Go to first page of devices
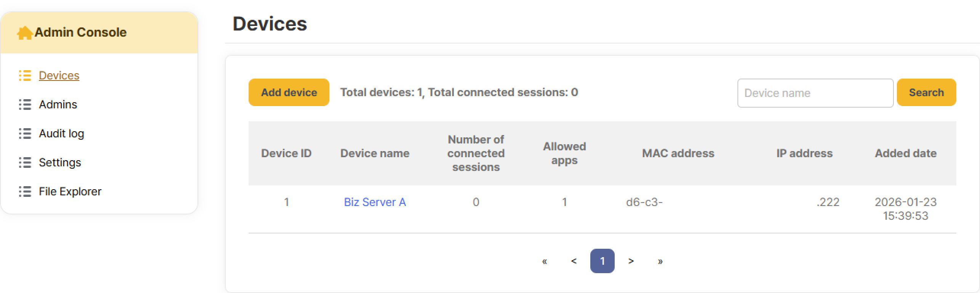980x293 pixels. point(545,261)
